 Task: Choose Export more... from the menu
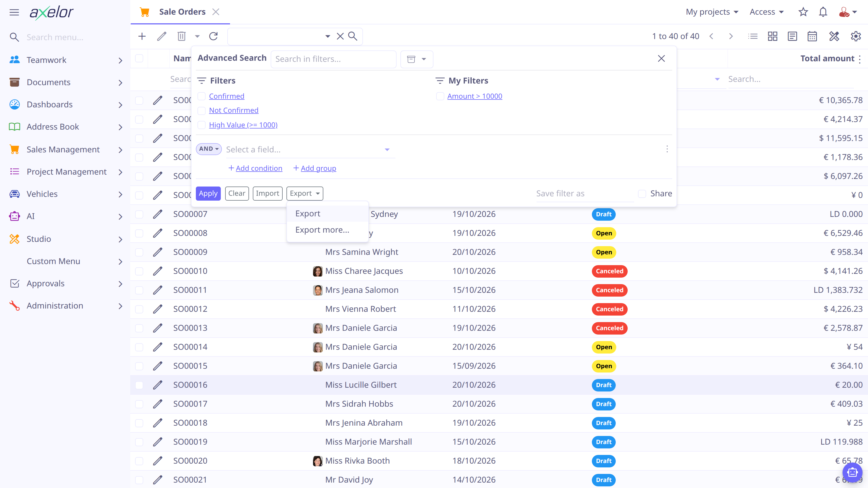[327, 230]
